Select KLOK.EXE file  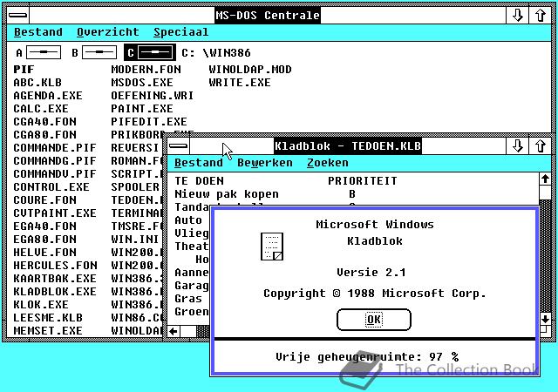pyautogui.click(x=41, y=305)
